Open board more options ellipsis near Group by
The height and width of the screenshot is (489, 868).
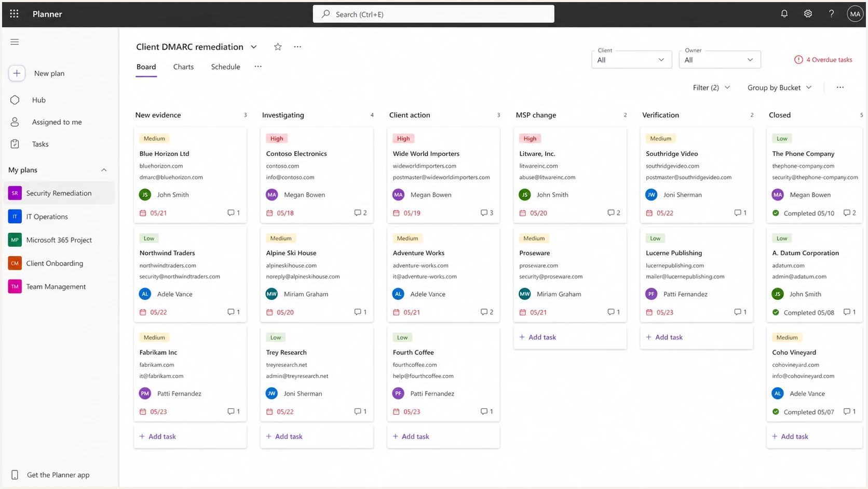click(x=840, y=87)
